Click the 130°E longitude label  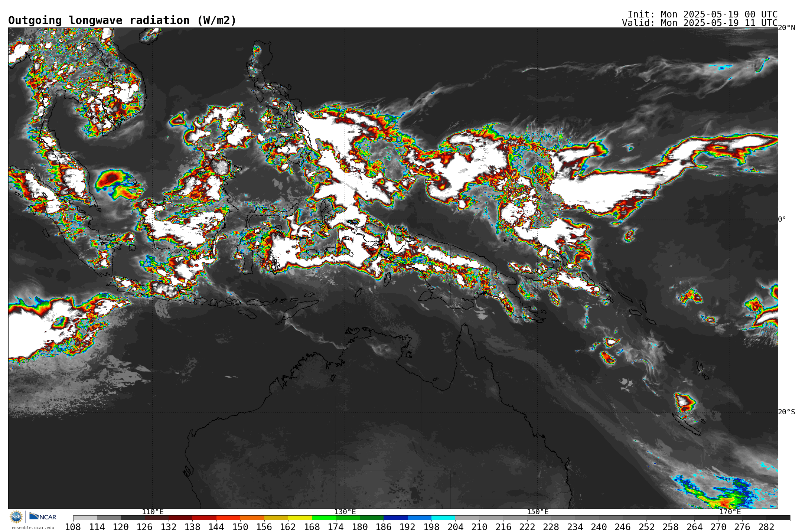(x=345, y=512)
